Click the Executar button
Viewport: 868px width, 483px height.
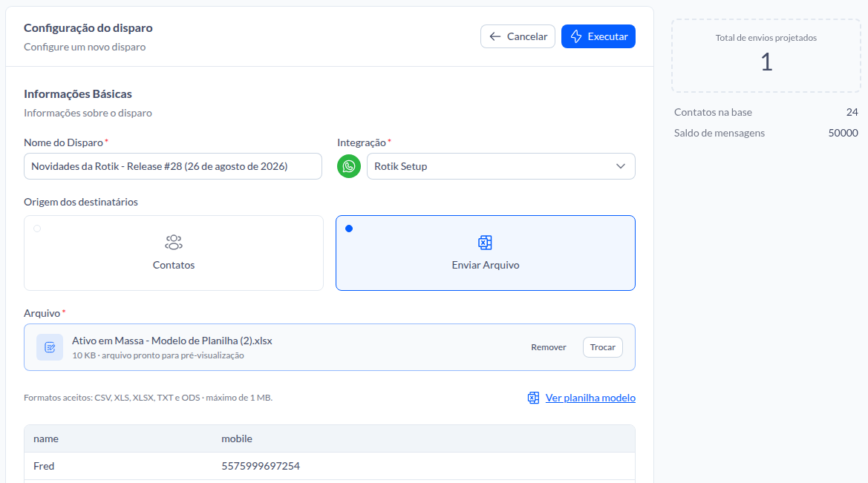pyautogui.click(x=598, y=36)
